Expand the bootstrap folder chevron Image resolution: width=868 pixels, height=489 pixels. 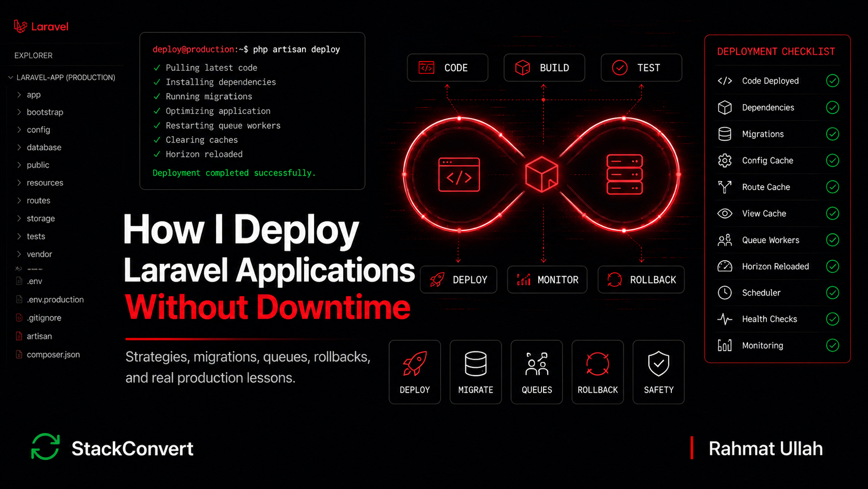point(19,112)
